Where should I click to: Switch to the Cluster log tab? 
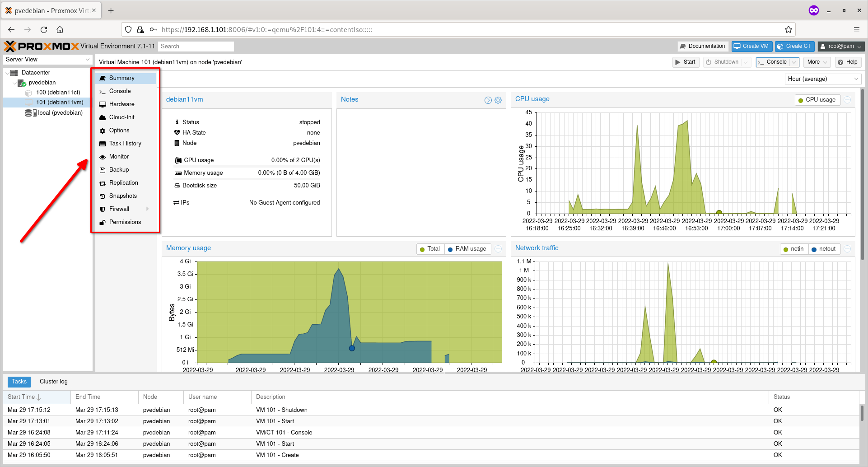54,382
